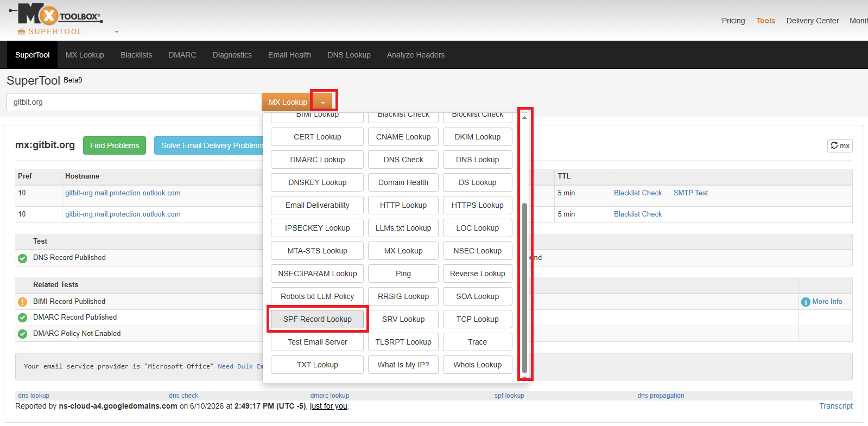Open the Tools link in header
Screen dimensions: 868x426
pyautogui.click(x=765, y=21)
